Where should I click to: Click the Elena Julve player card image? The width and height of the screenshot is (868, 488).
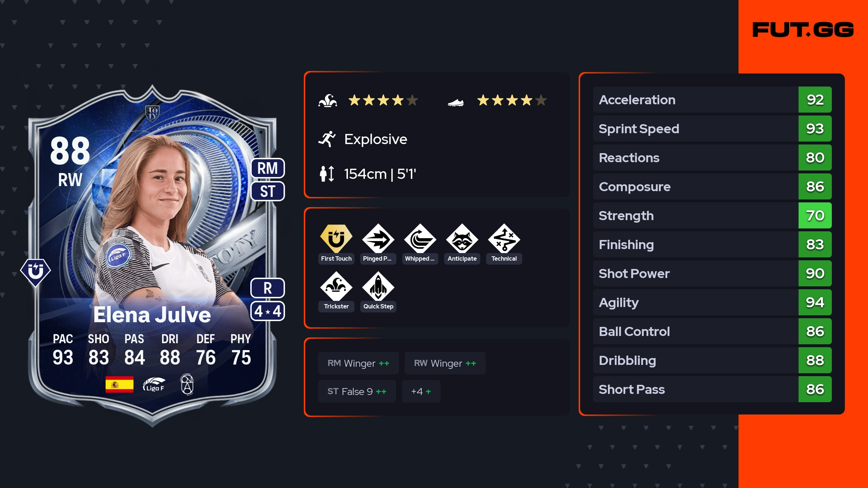[x=152, y=255]
